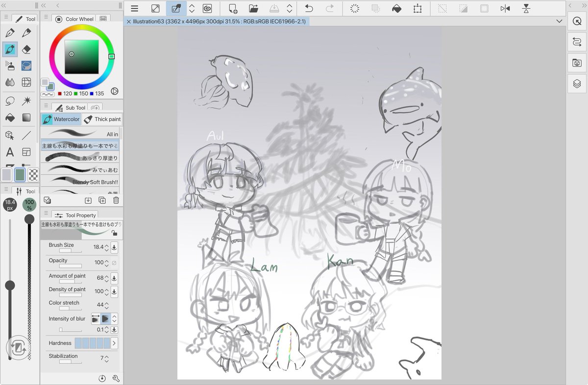Select the Brush tool in the Tool palette
Viewport: 588px width, 385px height.
(10, 49)
